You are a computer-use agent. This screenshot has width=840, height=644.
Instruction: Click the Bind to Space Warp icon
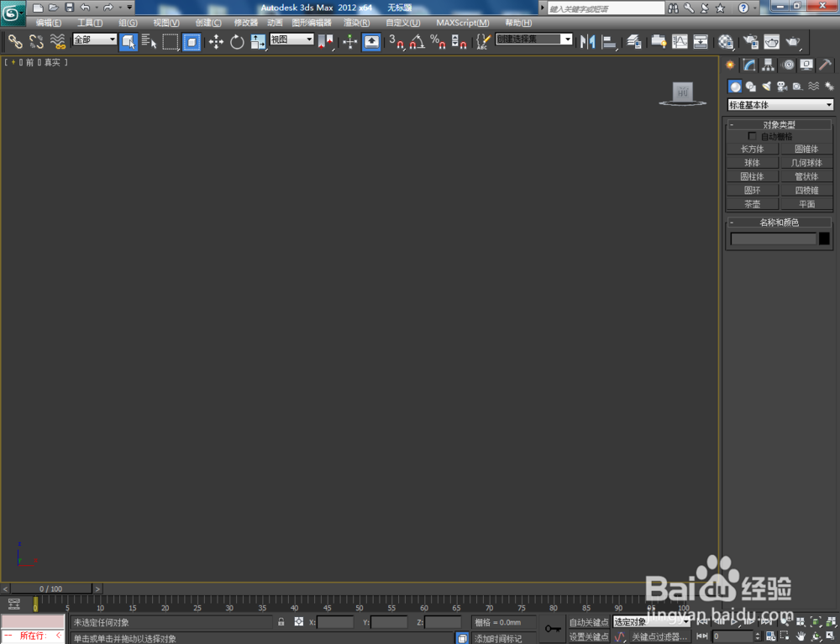[x=57, y=42]
